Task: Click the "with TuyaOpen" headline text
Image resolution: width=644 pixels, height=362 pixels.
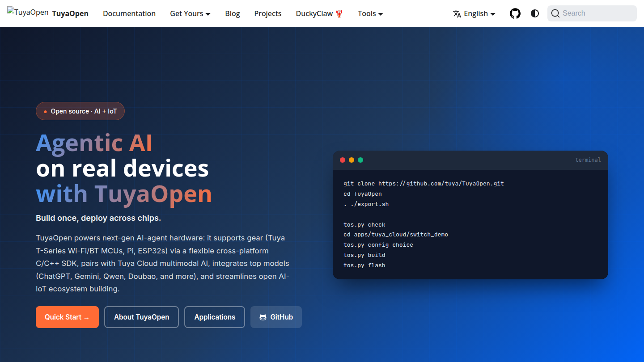Action: click(x=124, y=194)
